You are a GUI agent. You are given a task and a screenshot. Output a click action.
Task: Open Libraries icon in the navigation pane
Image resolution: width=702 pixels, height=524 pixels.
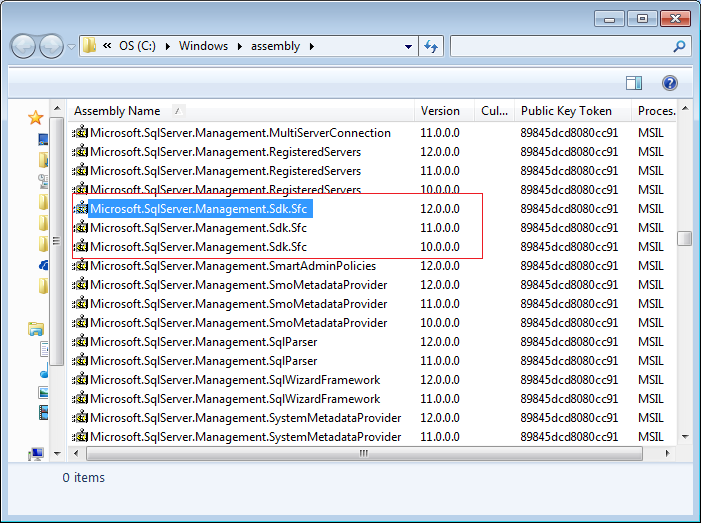click(36, 330)
